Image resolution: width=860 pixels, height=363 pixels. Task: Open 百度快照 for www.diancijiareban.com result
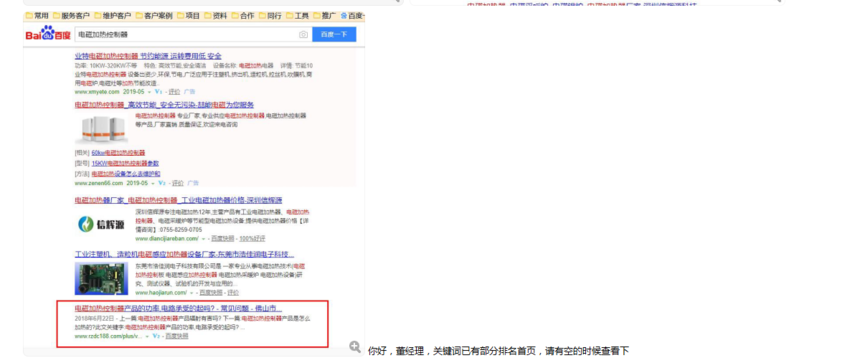223,239
